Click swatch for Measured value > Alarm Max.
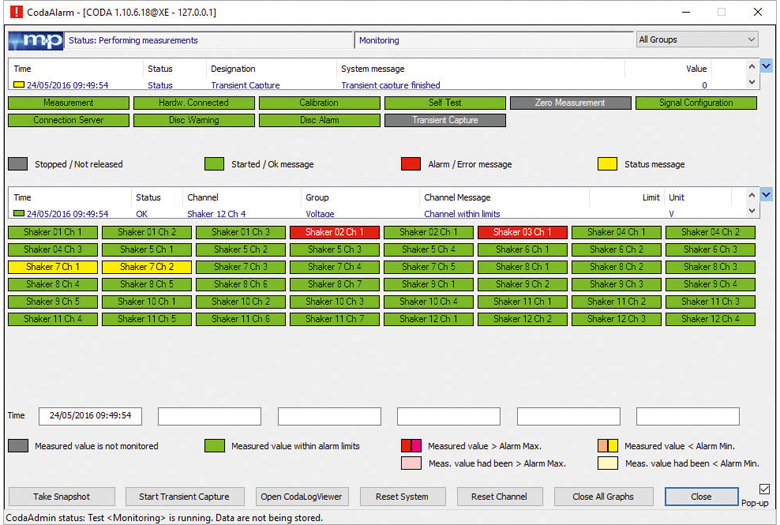 (411, 446)
